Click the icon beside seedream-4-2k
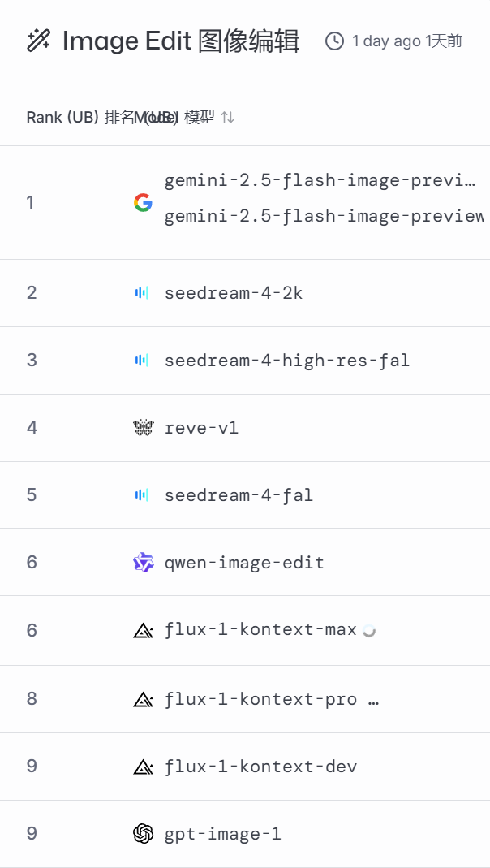Image resolution: width=490 pixels, height=868 pixels. pos(143,292)
